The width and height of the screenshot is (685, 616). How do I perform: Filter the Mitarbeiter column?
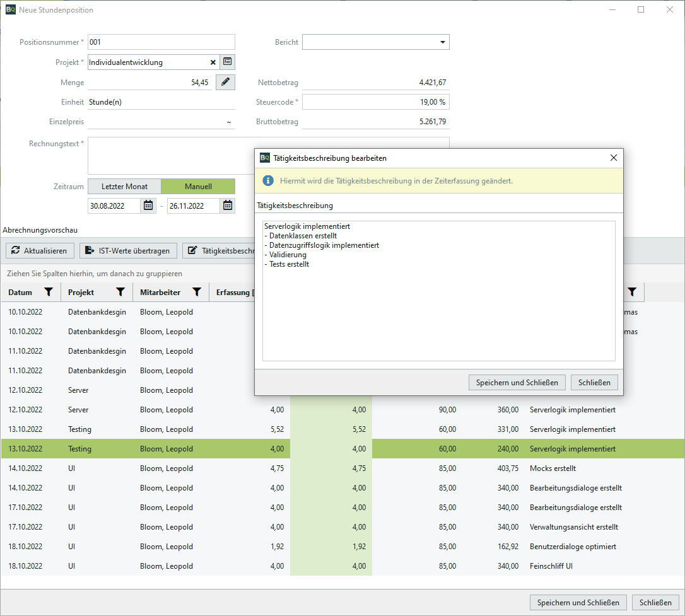tap(197, 292)
